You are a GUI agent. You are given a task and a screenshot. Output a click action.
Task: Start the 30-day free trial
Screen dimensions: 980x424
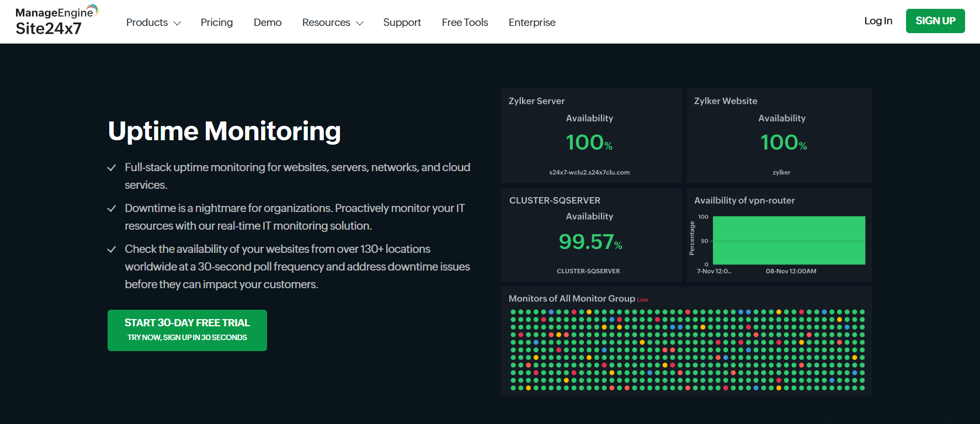click(187, 330)
